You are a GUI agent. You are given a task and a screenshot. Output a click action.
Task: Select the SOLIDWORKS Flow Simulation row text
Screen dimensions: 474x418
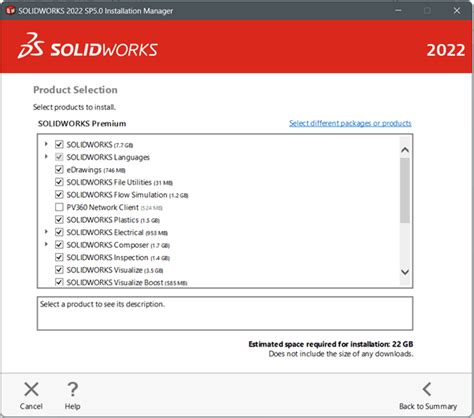[x=127, y=195]
